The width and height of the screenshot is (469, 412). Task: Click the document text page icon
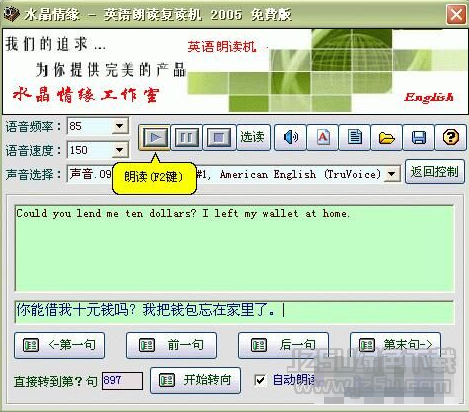pos(354,137)
